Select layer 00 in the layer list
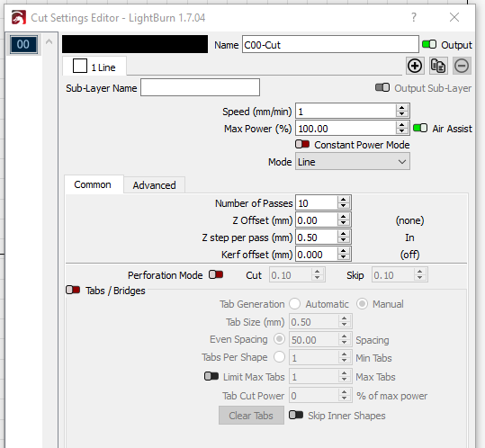The width and height of the screenshot is (485, 448). (23, 44)
